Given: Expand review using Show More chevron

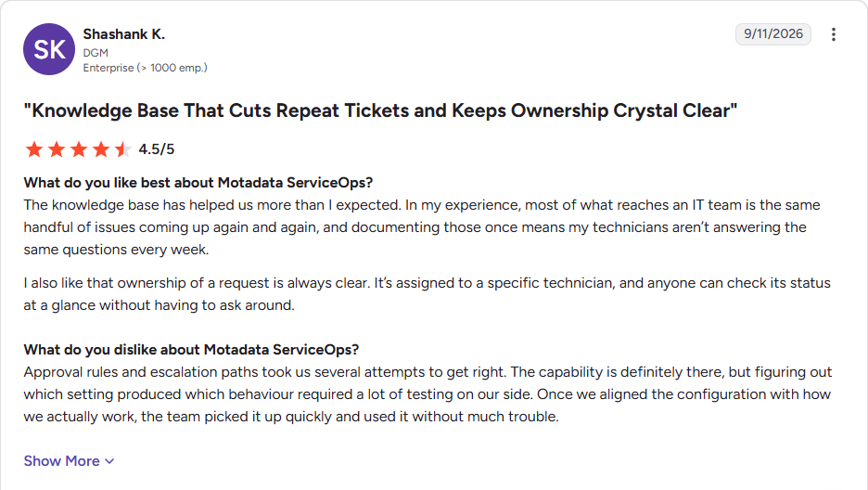Looking at the screenshot, I should tap(109, 461).
